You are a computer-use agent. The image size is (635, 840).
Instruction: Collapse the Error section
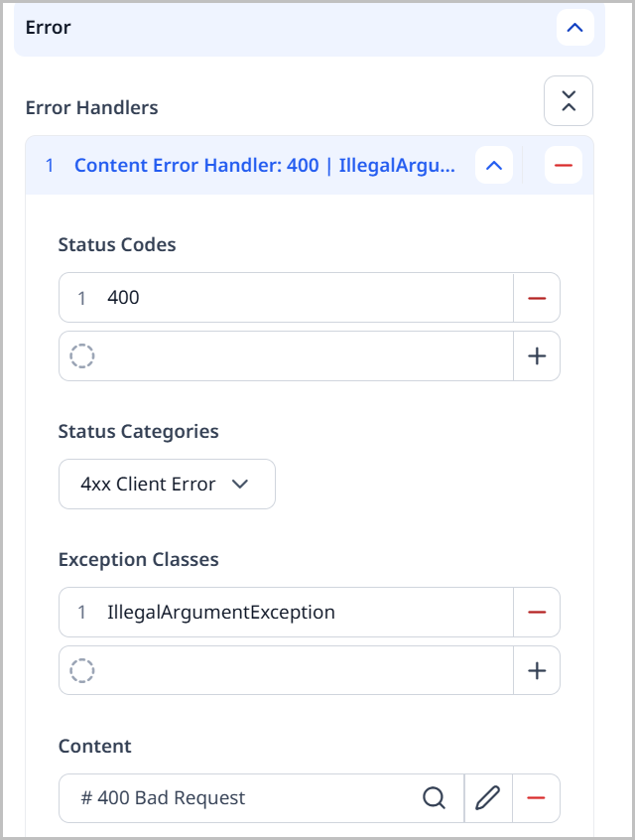[574, 28]
